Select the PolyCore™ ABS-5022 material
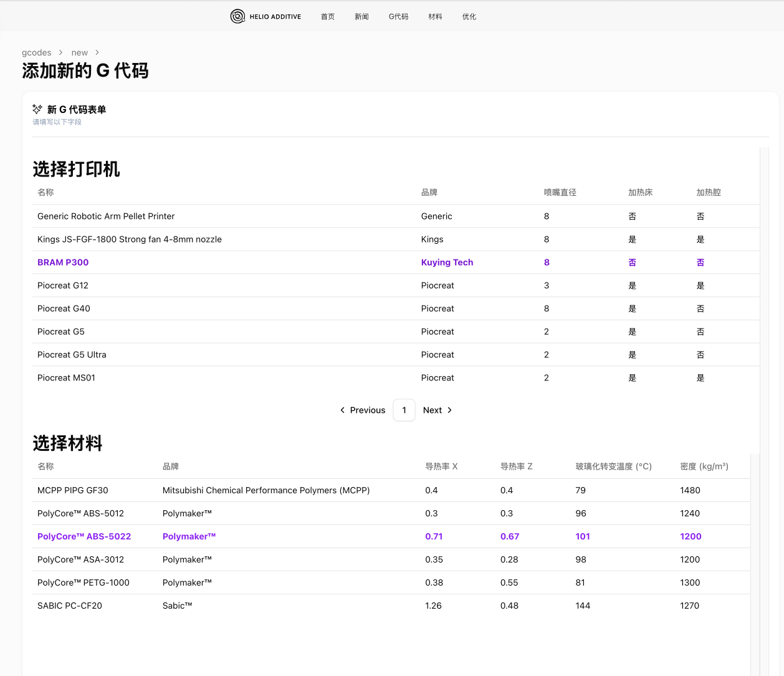 point(391,536)
